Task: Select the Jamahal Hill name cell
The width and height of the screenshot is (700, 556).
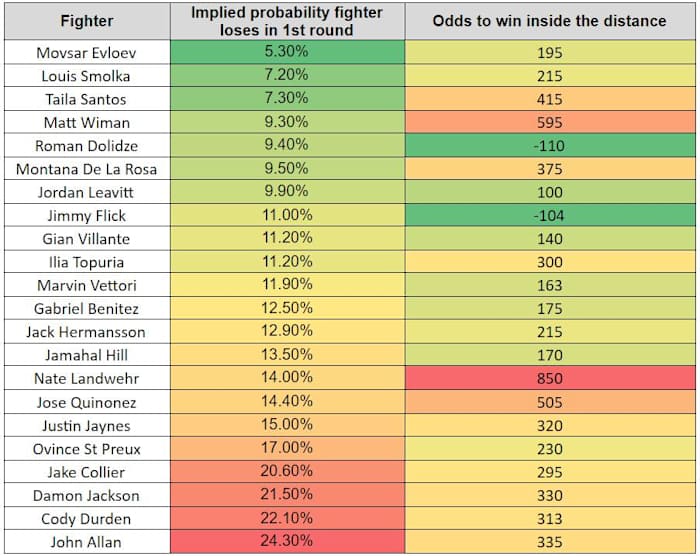Action: [86, 355]
